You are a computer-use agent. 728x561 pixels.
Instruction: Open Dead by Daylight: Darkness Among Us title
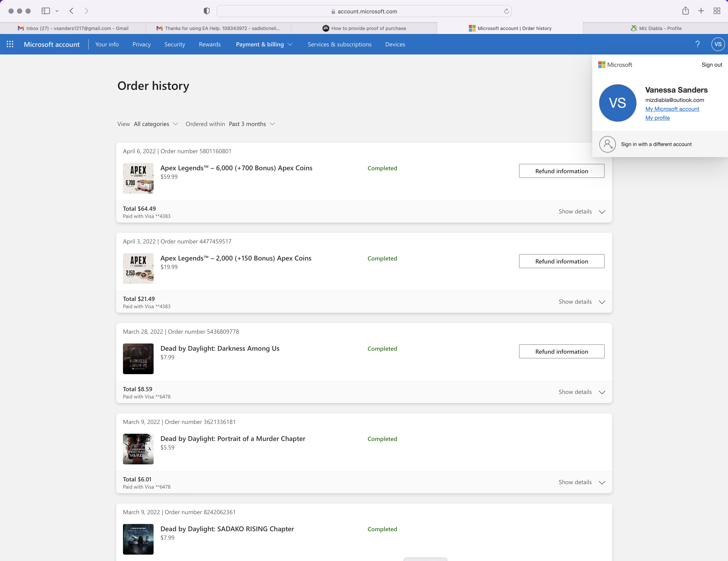pyautogui.click(x=220, y=349)
